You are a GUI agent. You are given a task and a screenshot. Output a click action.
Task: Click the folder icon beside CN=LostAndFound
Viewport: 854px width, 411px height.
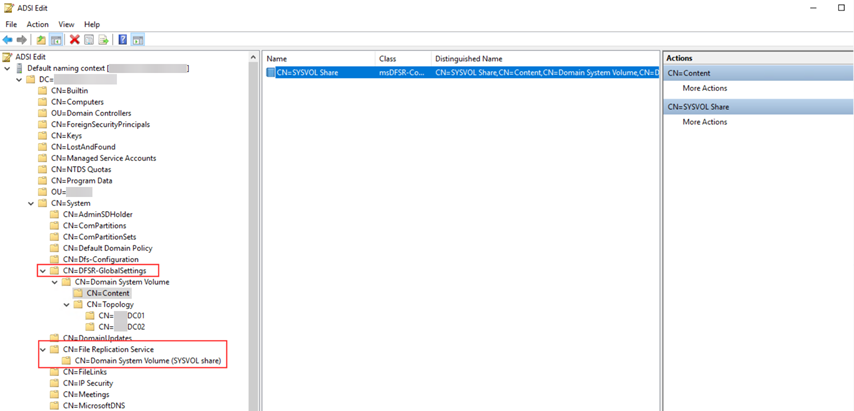[x=42, y=147]
